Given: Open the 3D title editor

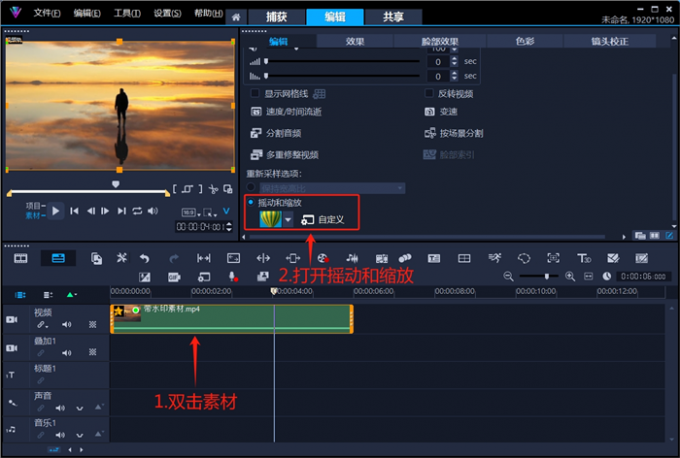Looking at the screenshot, I should pos(584,258).
